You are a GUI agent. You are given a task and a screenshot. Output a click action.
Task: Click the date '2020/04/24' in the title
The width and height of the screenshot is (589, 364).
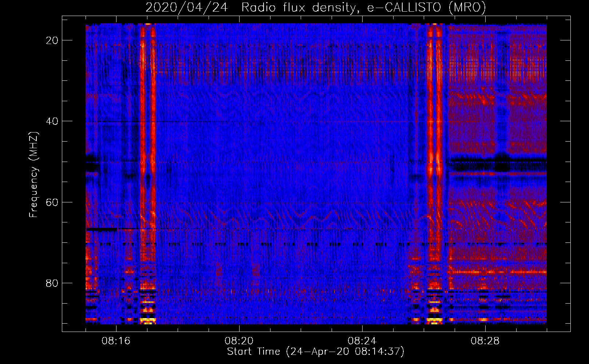point(187,7)
